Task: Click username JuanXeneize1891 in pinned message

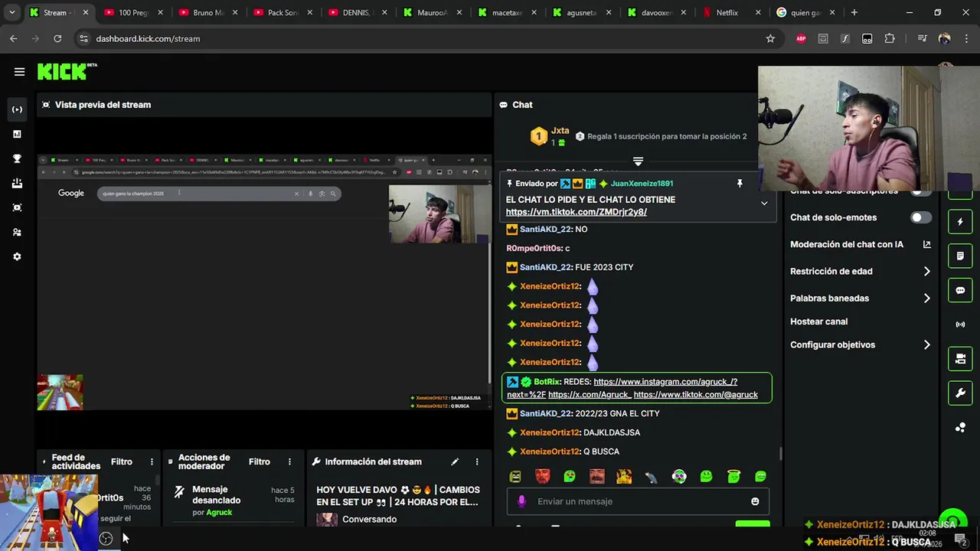Action: [642, 184]
